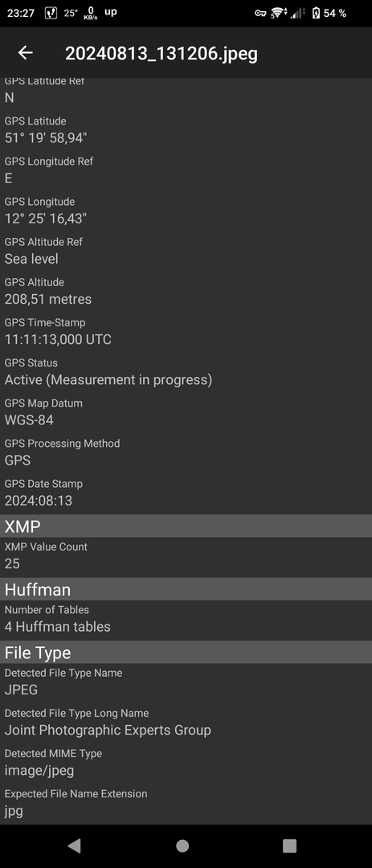Image resolution: width=372 pixels, height=868 pixels.
Task: Select the XMP section header
Action: (186, 526)
